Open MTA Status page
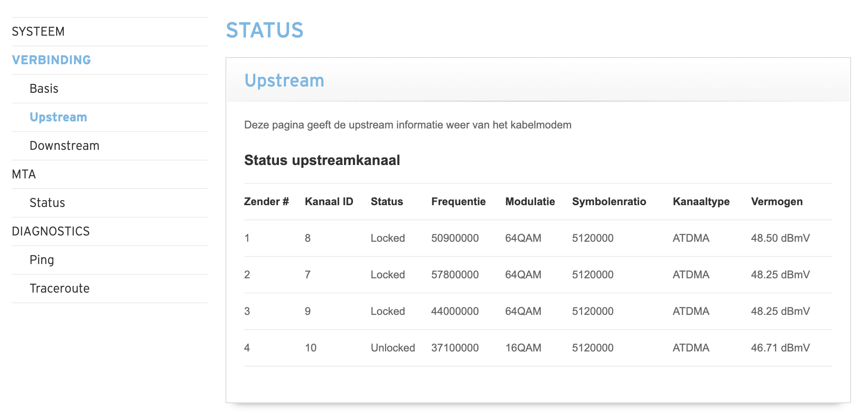The height and width of the screenshot is (413, 868). (x=47, y=203)
